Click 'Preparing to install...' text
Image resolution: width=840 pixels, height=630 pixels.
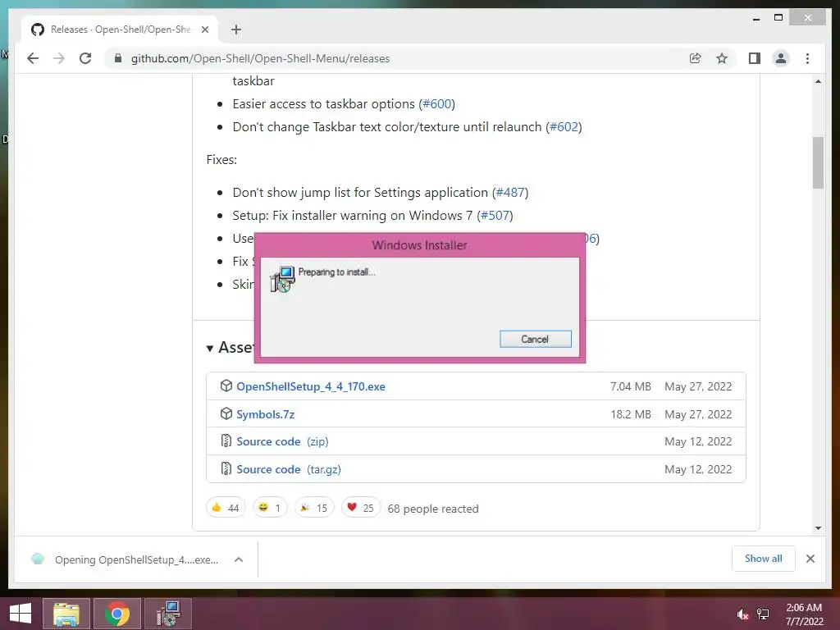(336, 272)
